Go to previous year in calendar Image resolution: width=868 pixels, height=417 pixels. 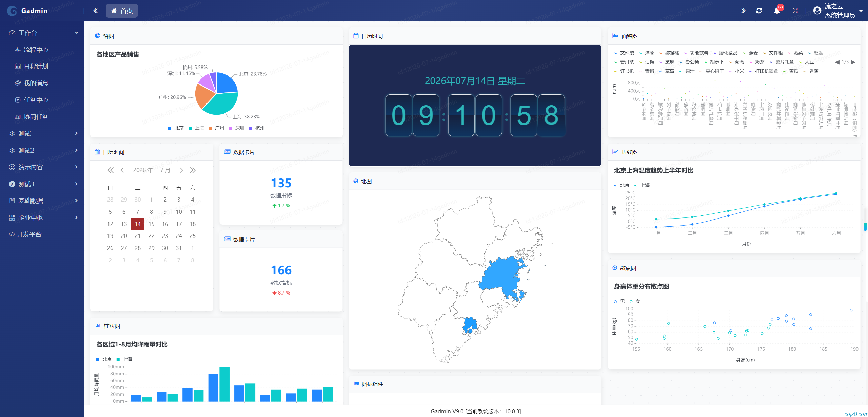point(110,170)
